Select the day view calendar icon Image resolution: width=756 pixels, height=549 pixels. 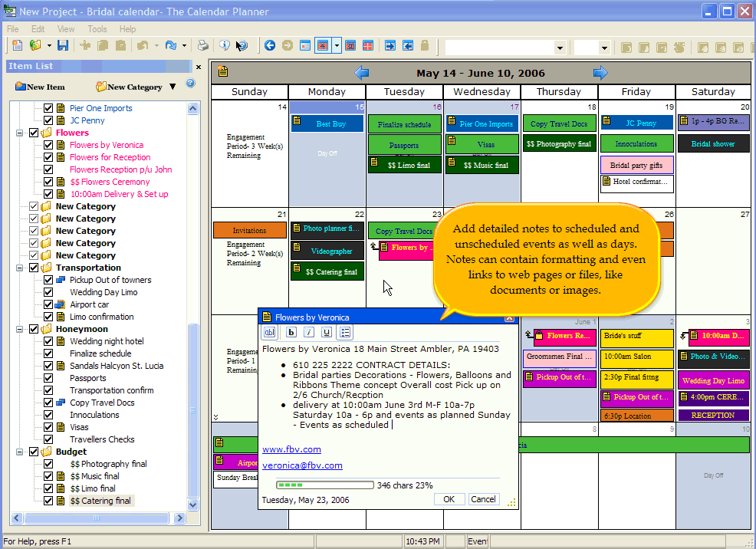[305, 46]
